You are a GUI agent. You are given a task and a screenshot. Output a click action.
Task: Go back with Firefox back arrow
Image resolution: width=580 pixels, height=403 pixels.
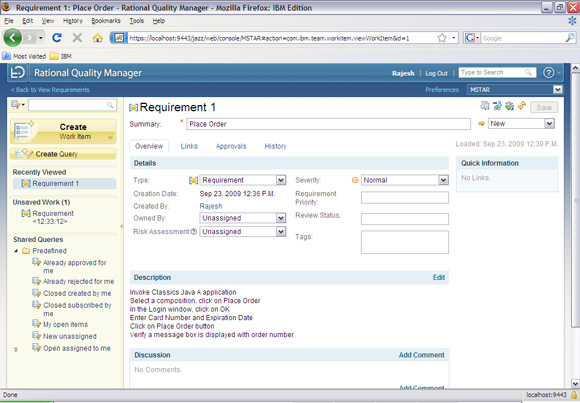13,37
